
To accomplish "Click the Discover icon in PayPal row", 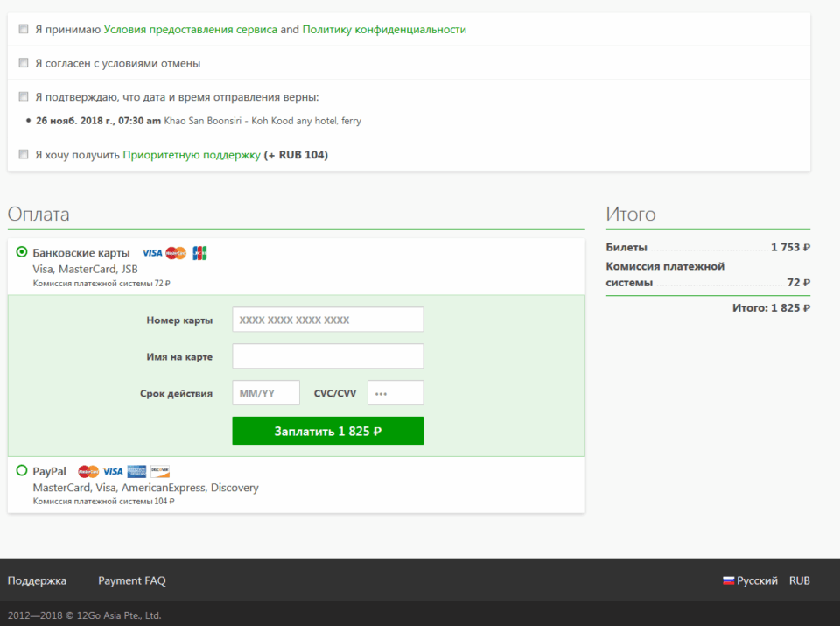I will point(160,471).
